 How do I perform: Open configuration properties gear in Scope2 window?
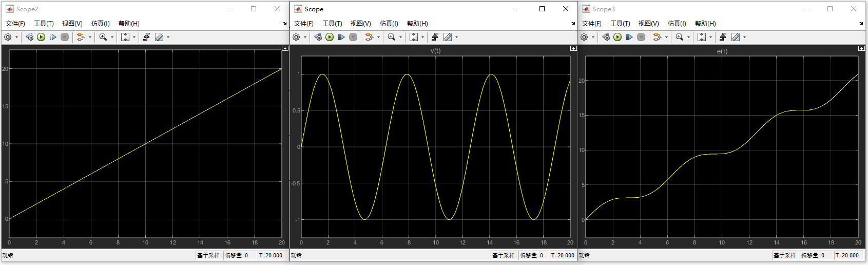(8, 37)
